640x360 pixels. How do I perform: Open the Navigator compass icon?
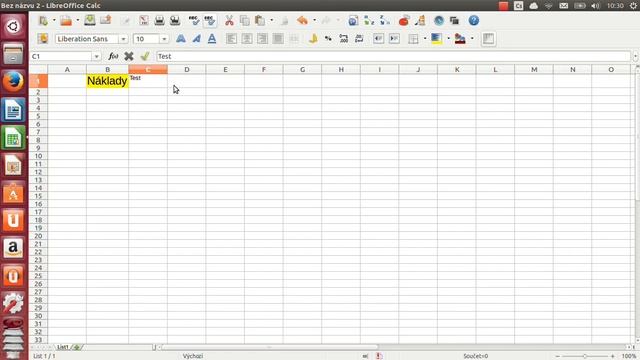(439, 20)
